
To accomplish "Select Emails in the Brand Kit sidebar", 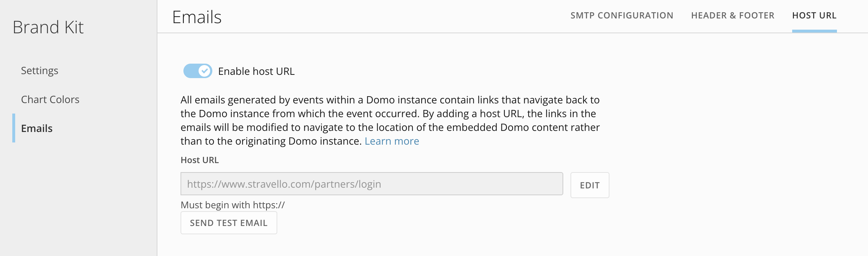I will click(37, 128).
